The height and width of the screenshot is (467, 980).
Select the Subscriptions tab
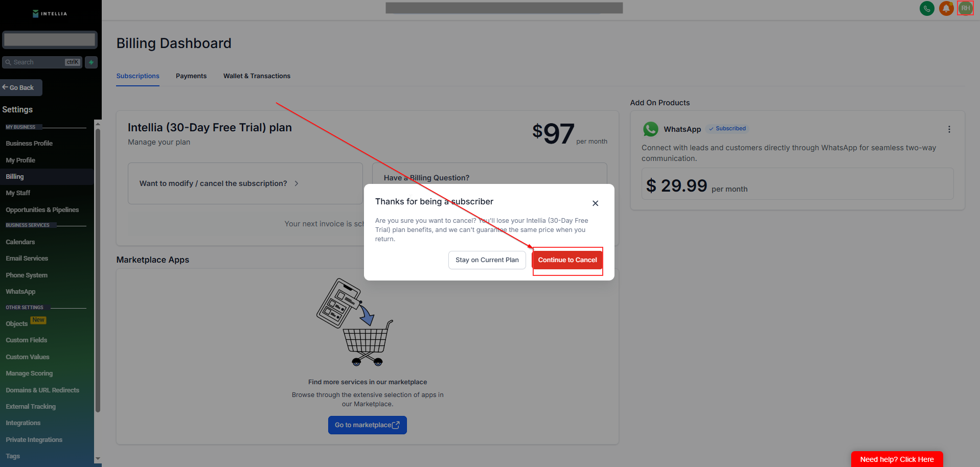point(138,76)
